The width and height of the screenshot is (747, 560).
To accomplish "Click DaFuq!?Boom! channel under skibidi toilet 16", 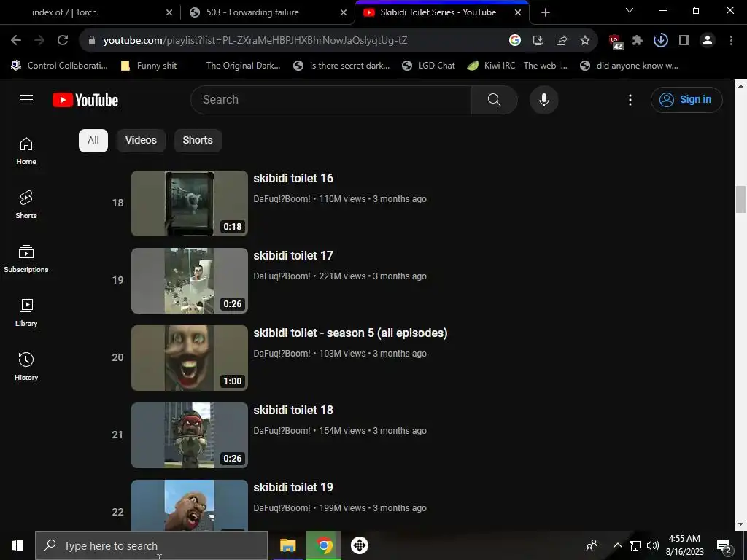I will [x=282, y=199].
